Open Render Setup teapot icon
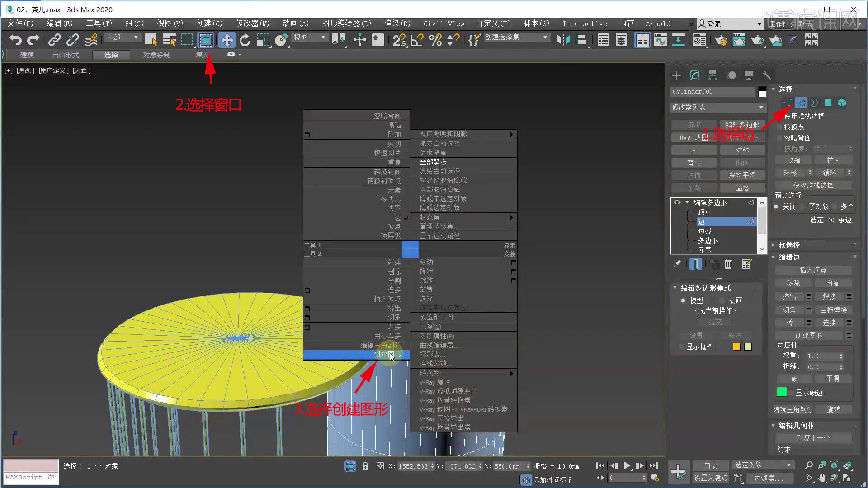This screenshot has height=488, width=868. 721,40
